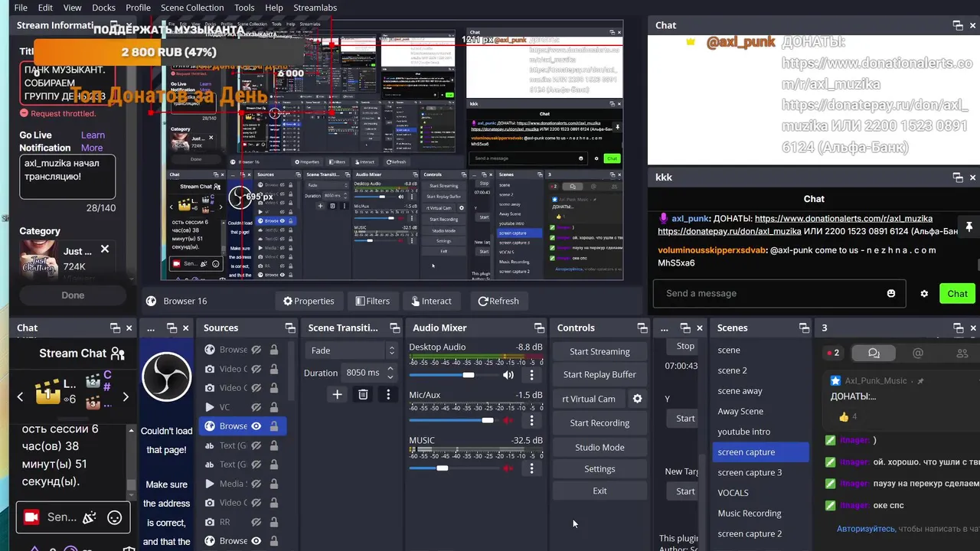The image size is (980, 551).
Task: Increase Duration with up arrow
Action: point(390,368)
